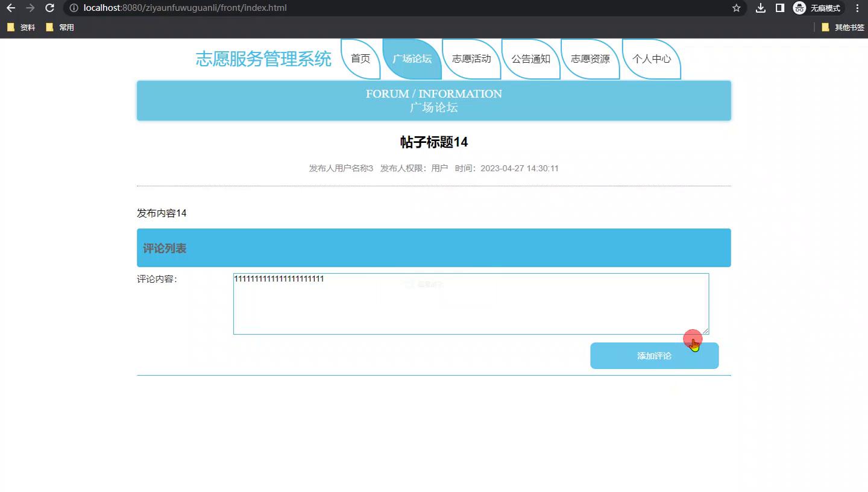
Task: Open the 其他书签 folder
Action: point(843,27)
